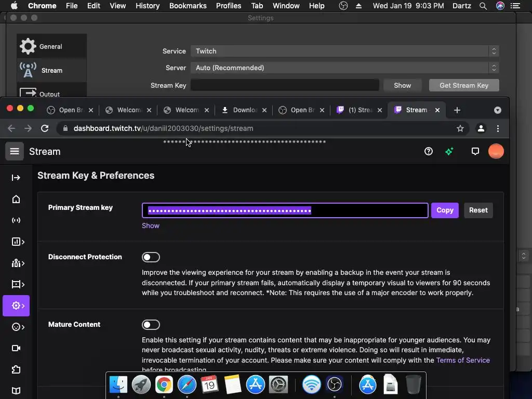Expand Settings gear in Twitch sidebar
This screenshot has height=399, width=532.
click(x=16, y=305)
